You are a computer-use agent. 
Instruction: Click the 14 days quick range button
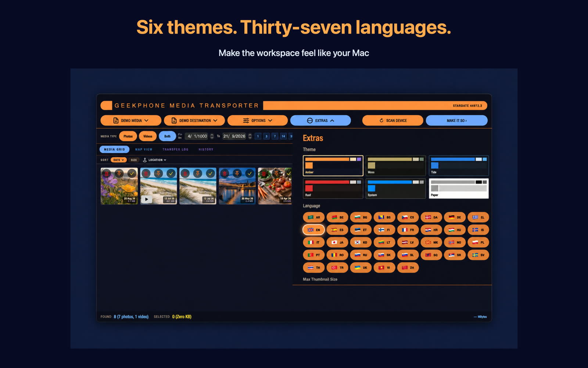point(283,136)
